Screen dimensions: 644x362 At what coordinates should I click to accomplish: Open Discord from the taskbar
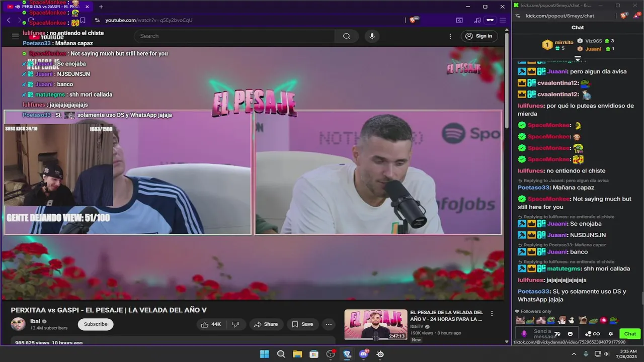[x=364, y=354]
